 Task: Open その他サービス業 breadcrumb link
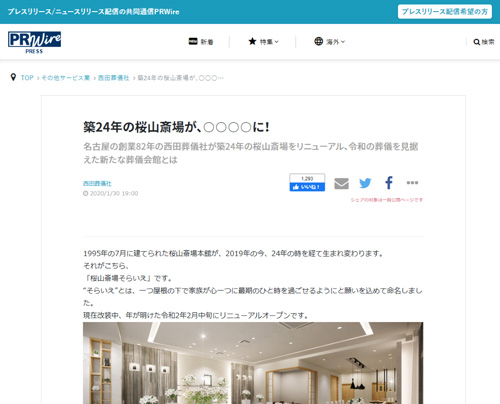point(66,78)
